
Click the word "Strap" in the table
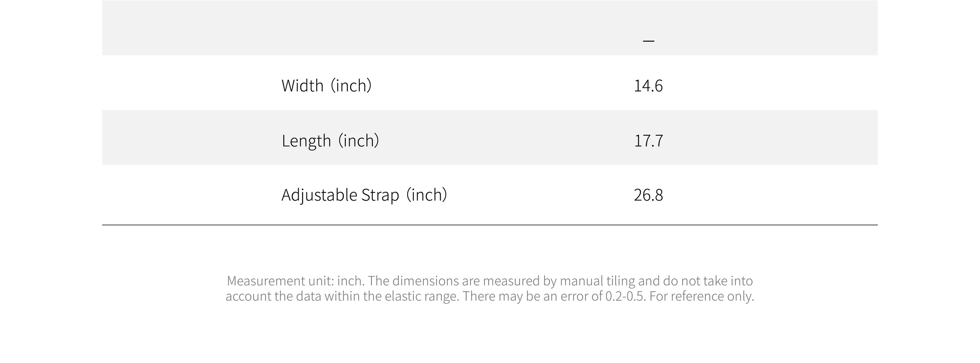click(380, 195)
